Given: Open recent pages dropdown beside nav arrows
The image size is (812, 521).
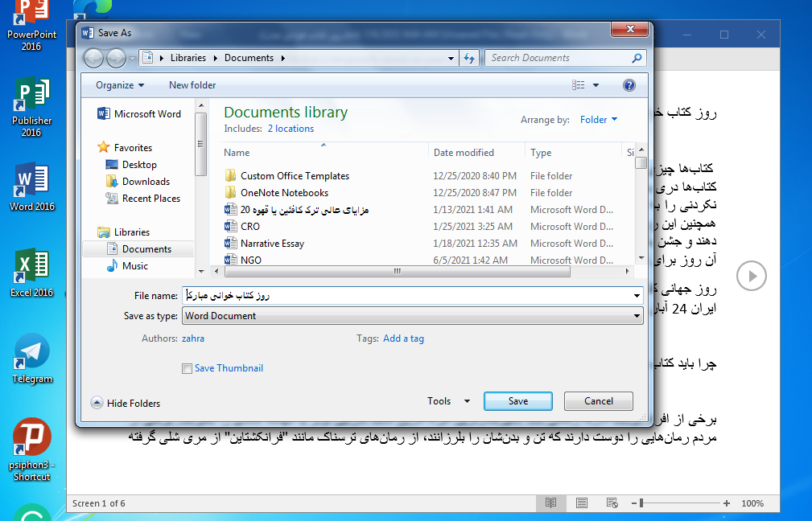Looking at the screenshot, I should pyautogui.click(x=132, y=59).
